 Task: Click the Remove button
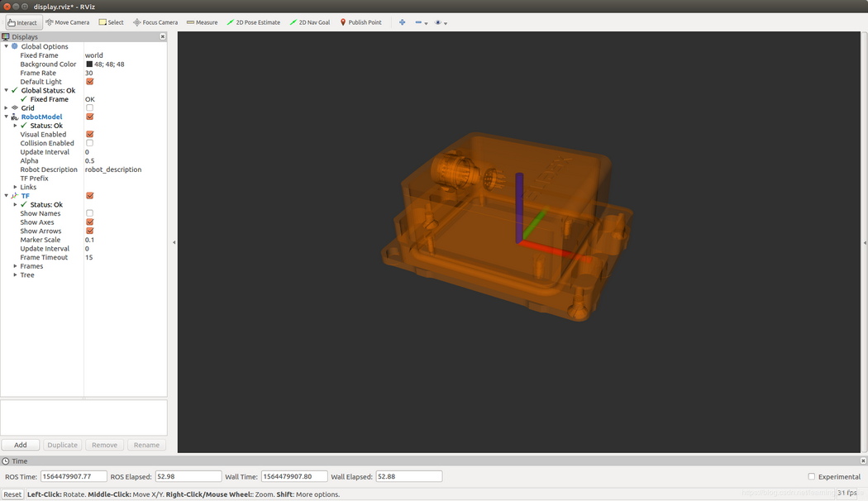[x=105, y=445]
